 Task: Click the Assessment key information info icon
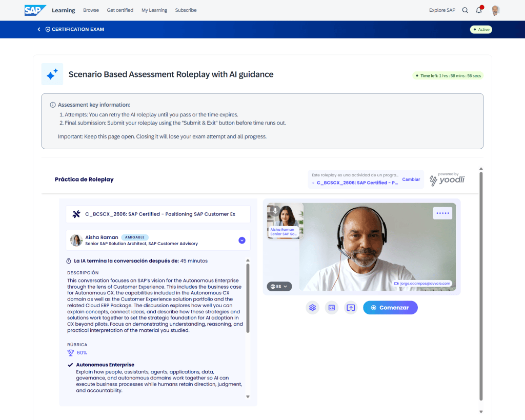tap(53, 105)
